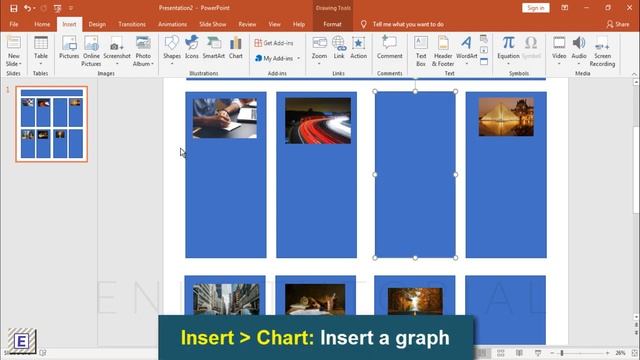This screenshot has width=640, height=360.
Task: Switch to Slide Sorter view
Action: 501,353
